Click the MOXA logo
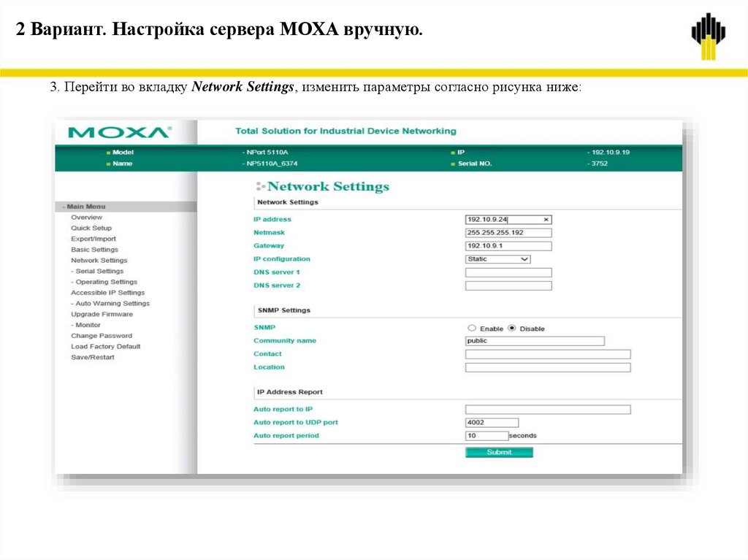Screen dimensions: 748x560 (117, 131)
